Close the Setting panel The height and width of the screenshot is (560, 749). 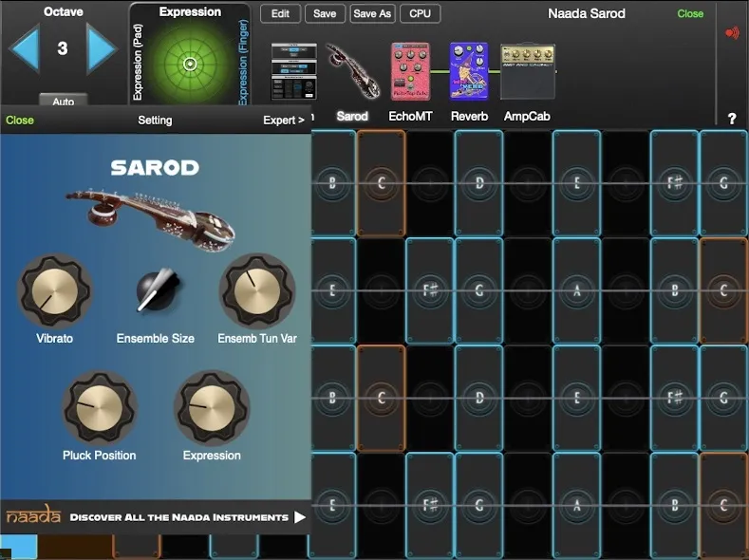click(x=20, y=120)
